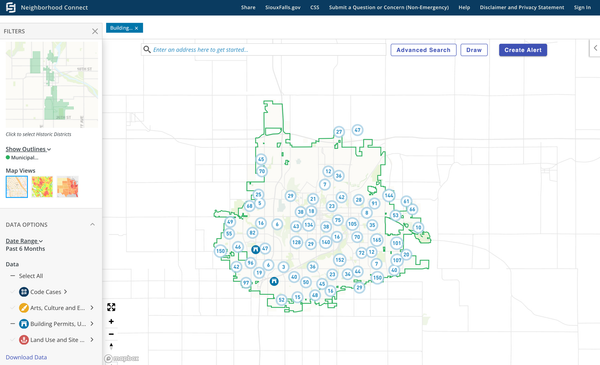600x365 pixels.
Task: Toggle the Code Cases checkbox
Action: click(x=13, y=292)
